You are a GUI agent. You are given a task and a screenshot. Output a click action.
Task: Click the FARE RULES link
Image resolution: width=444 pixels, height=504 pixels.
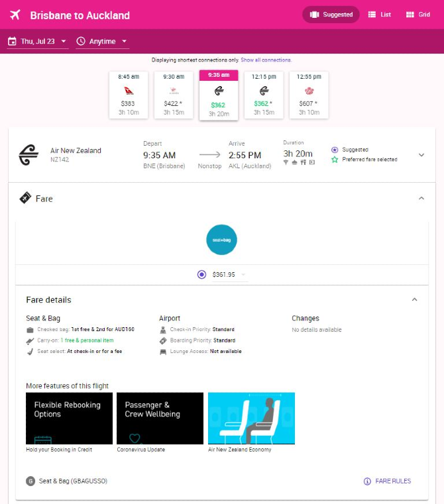pyautogui.click(x=393, y=481)
